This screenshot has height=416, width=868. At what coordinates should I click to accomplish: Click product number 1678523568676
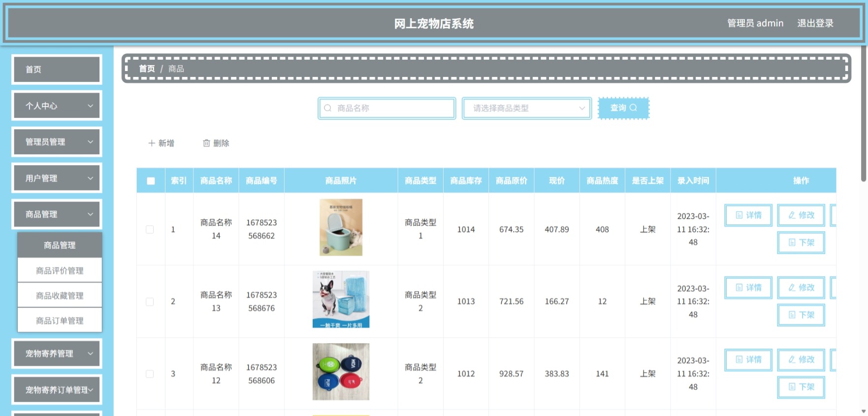261,301
